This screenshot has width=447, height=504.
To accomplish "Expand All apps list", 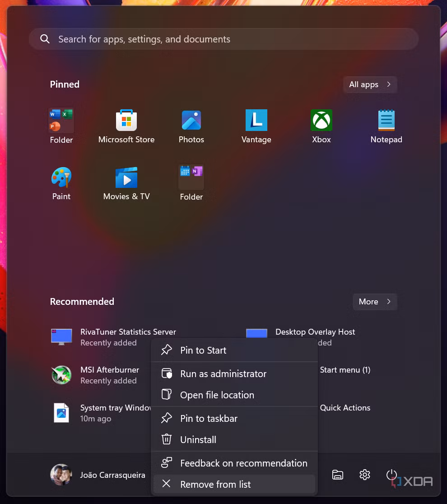I will [369, 84].
